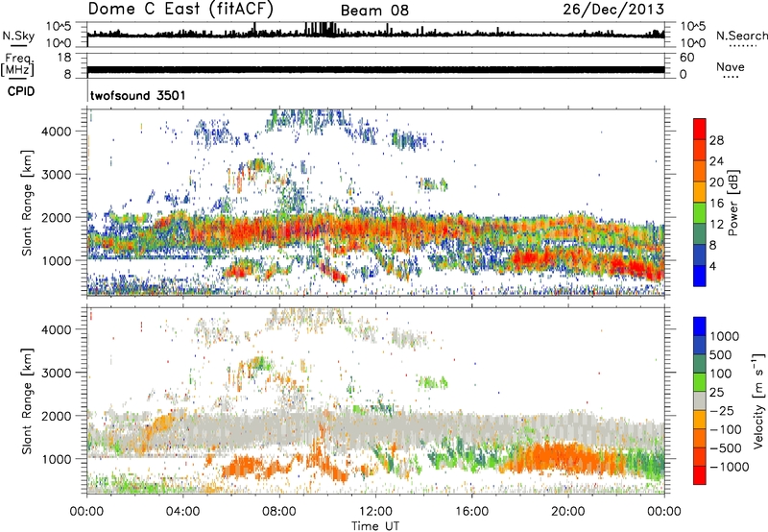
Task: Pick the red bottom velocity colorbar swatch
Action: [x=700, y=475]
